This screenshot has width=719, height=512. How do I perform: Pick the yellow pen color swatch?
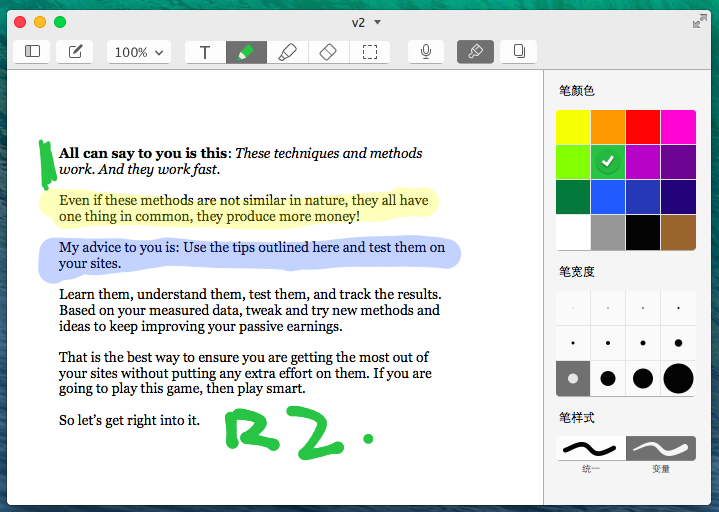pyautogui.click(x=573, y=127)
